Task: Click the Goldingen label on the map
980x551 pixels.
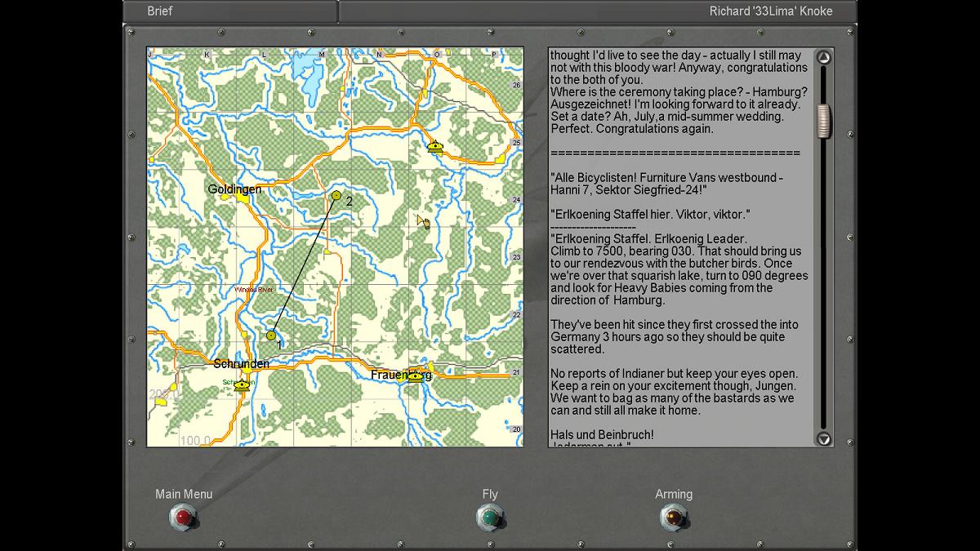Action: [234, 189]
